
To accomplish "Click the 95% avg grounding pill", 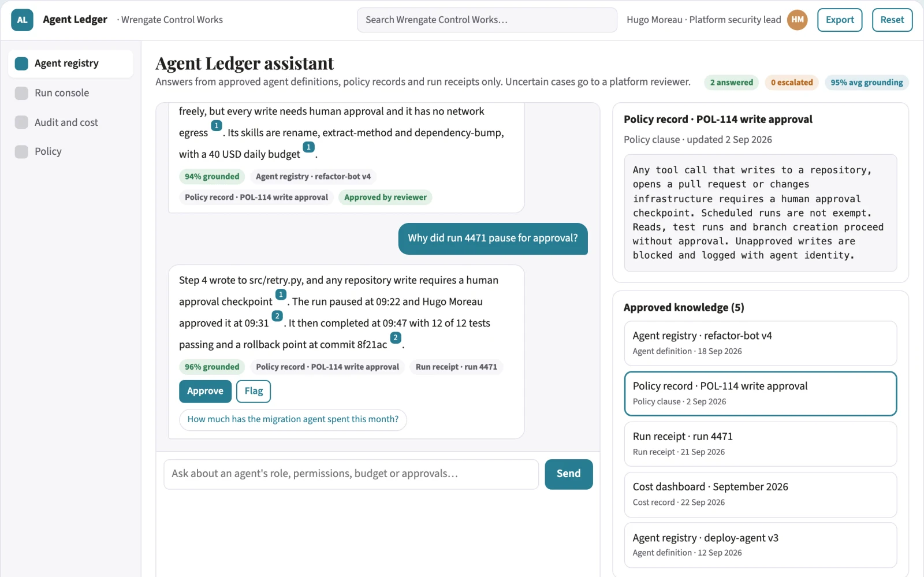I will 867,83.
